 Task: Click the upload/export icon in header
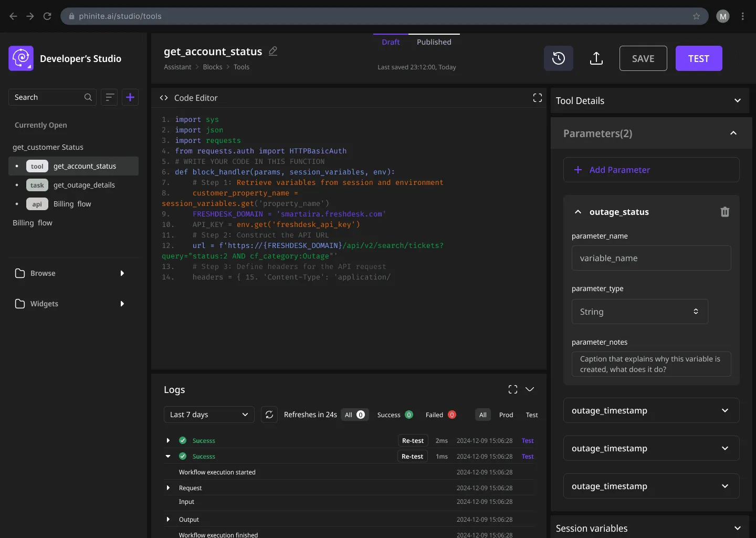tap(596, 58)
